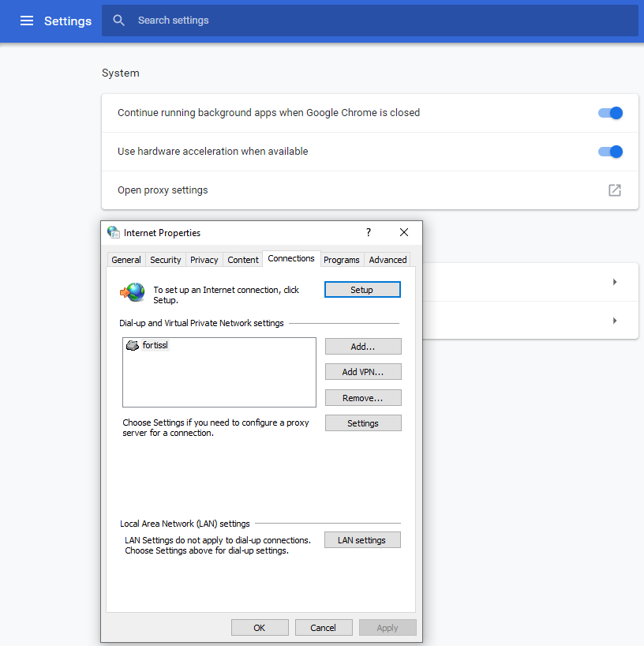This screenshot has width=644, height=646.
Task: Click the Setup button
Action: click(362, 289)
